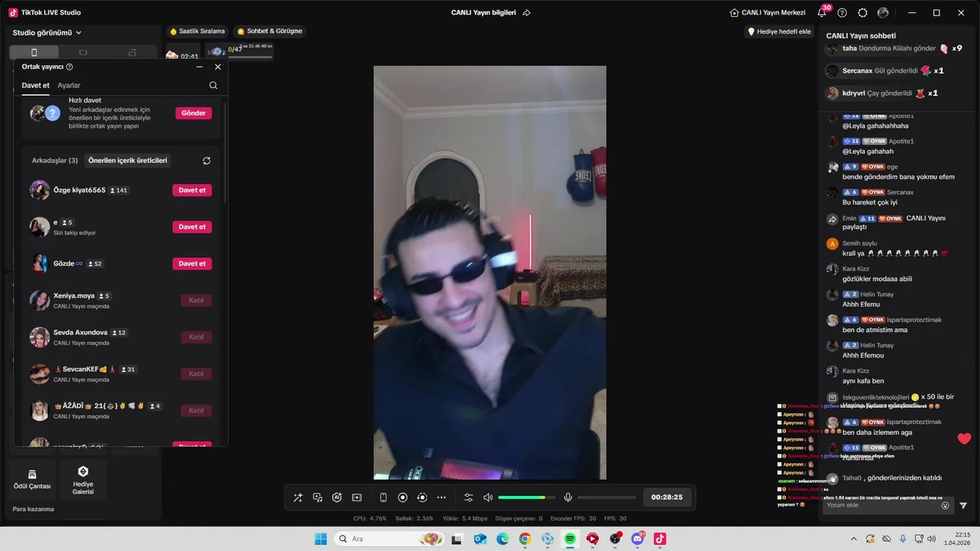980x551 pixels.
Task: Open emoji picker in comment box
Action: tap(945, 506)
